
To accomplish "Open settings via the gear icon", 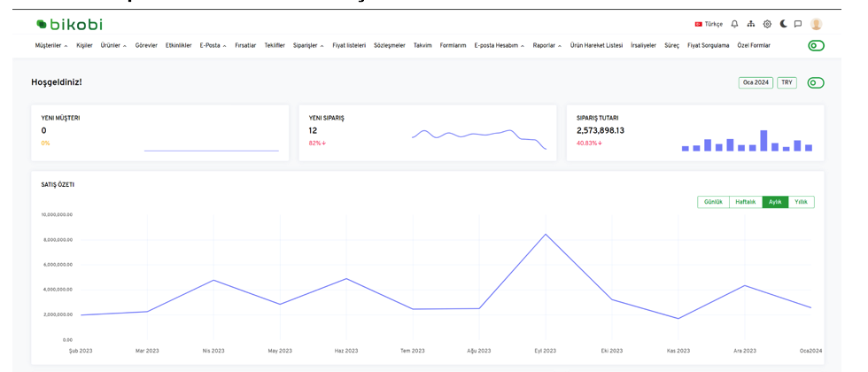I will 767,24.
